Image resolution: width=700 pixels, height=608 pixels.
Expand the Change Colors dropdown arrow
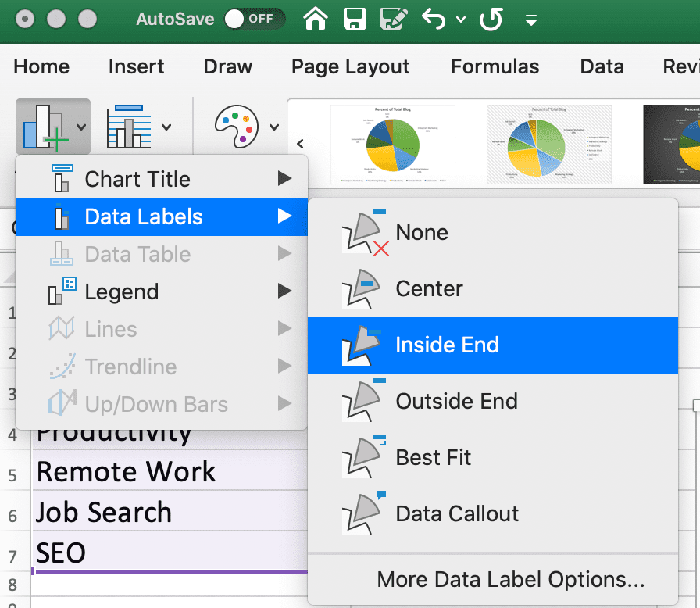click(274, 127)
